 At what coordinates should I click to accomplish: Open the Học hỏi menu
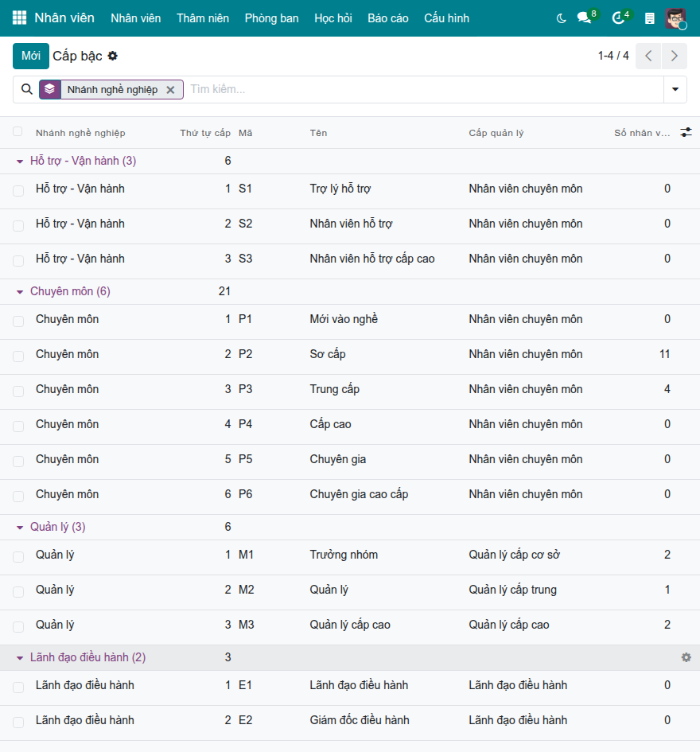(x=333, y=18)
